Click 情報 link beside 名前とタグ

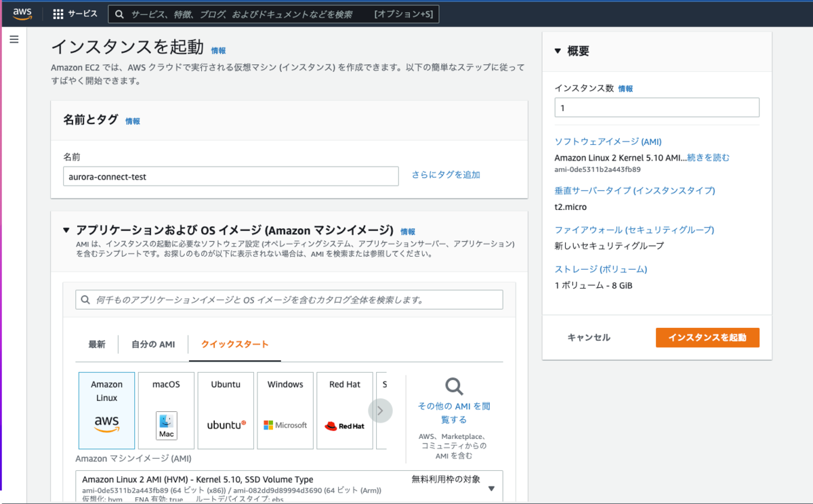click(133, 121)
